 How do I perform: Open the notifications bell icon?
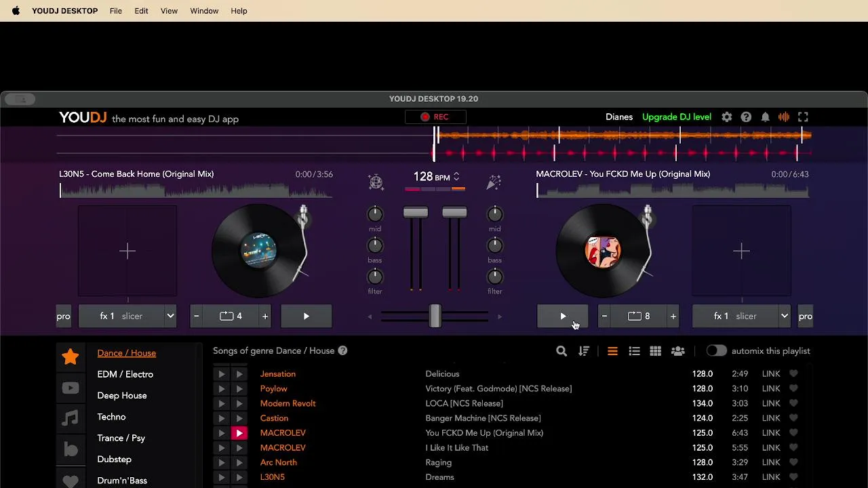[765, 117]
